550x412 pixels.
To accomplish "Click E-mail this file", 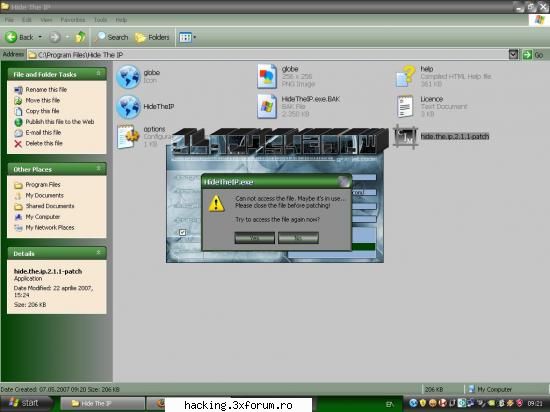I will [x=38, y=133].
